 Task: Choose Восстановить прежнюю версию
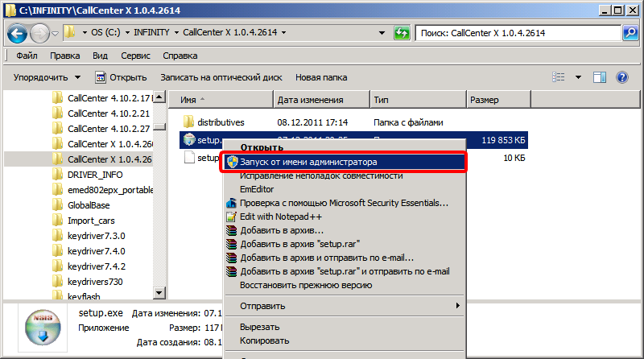click(306, 285)
